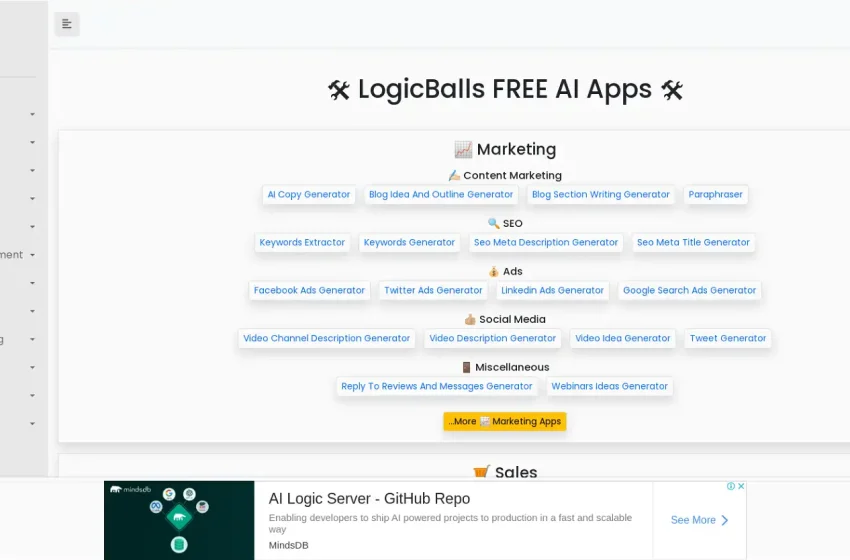850x560 pixels.
Task: Click the More Marketing Apps button
Action: (x=505, y=421)
